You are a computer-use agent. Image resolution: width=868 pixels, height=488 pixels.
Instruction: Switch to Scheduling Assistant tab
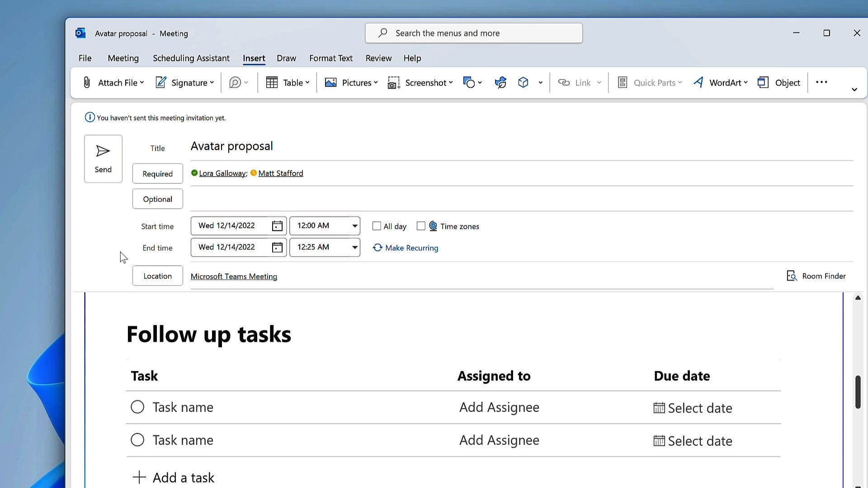pos(191,58)
